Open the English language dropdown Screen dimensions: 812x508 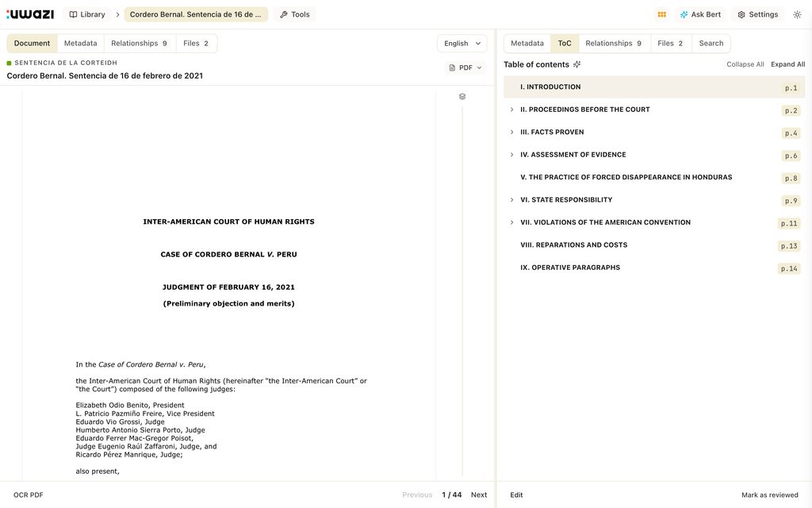pos(462,44)
